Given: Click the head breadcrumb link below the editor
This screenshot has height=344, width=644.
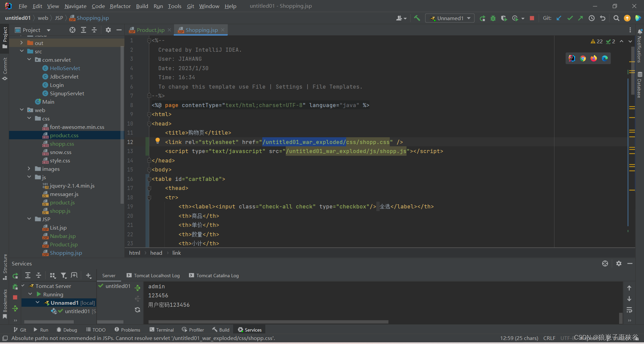Looking at the screenshot, I should coord(156,253).
